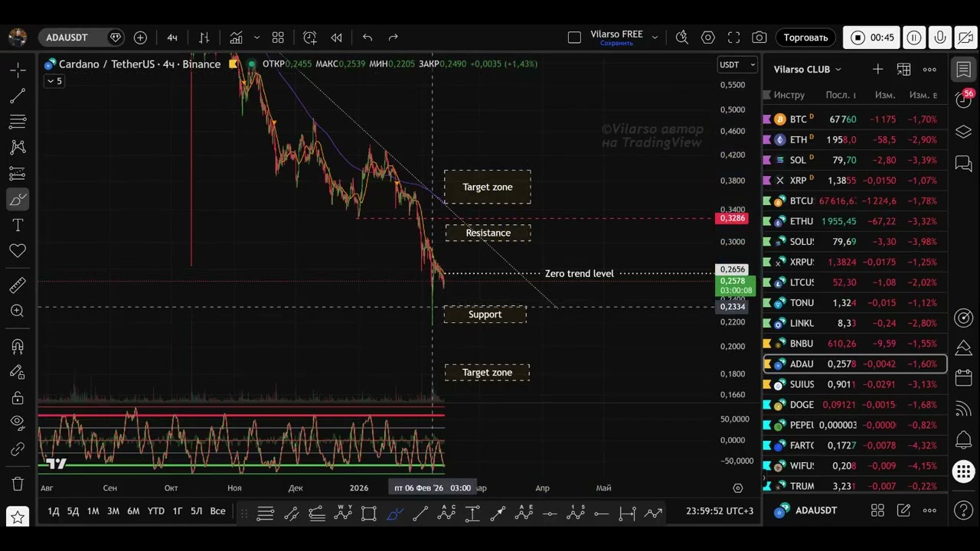This screenshot has width=980, height=551.
Task: Redo the last chart action
Action: (394, 37)
